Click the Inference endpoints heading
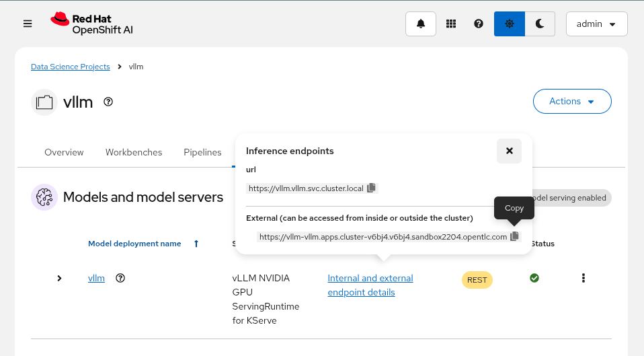This screenshot has height=356, width=644. [290, 151]
